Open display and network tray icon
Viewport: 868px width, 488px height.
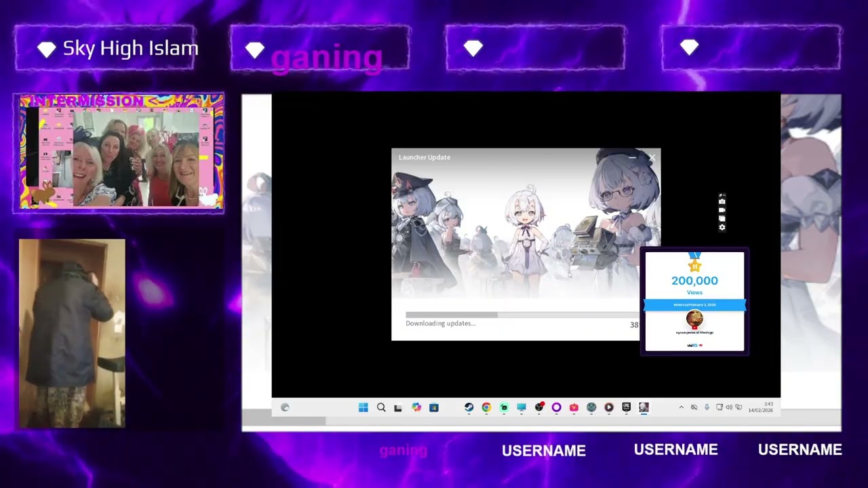pyautogui.click(x=719, y=407)
